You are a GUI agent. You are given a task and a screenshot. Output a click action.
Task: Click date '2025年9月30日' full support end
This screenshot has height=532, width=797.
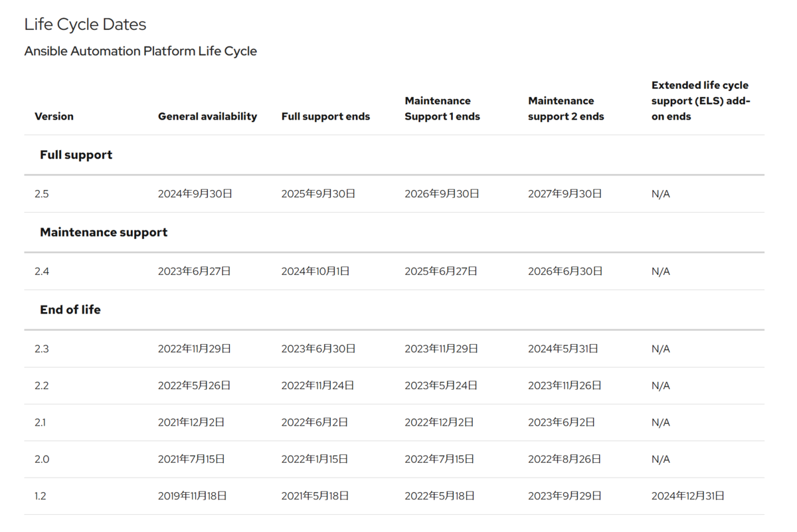pyautogui.click(x=319, y=194)
